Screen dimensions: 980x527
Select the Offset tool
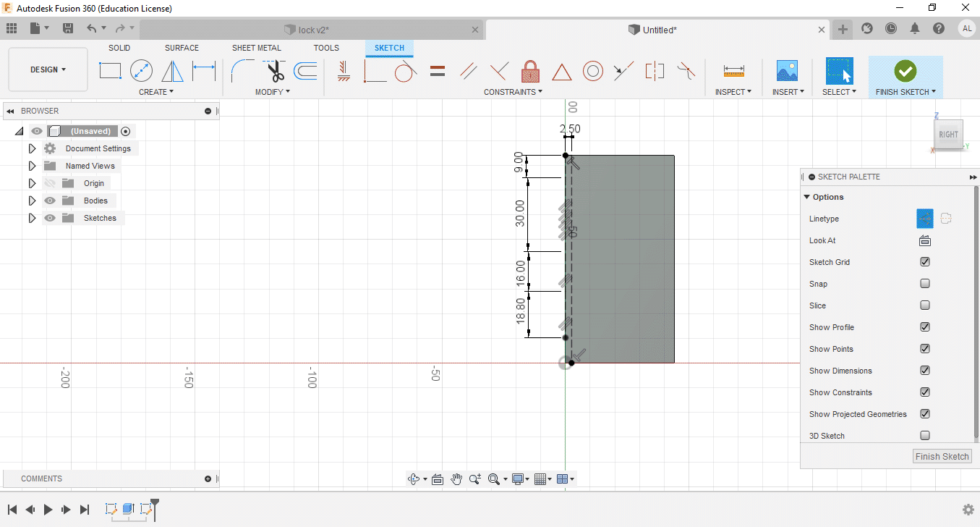click(306, 71)
